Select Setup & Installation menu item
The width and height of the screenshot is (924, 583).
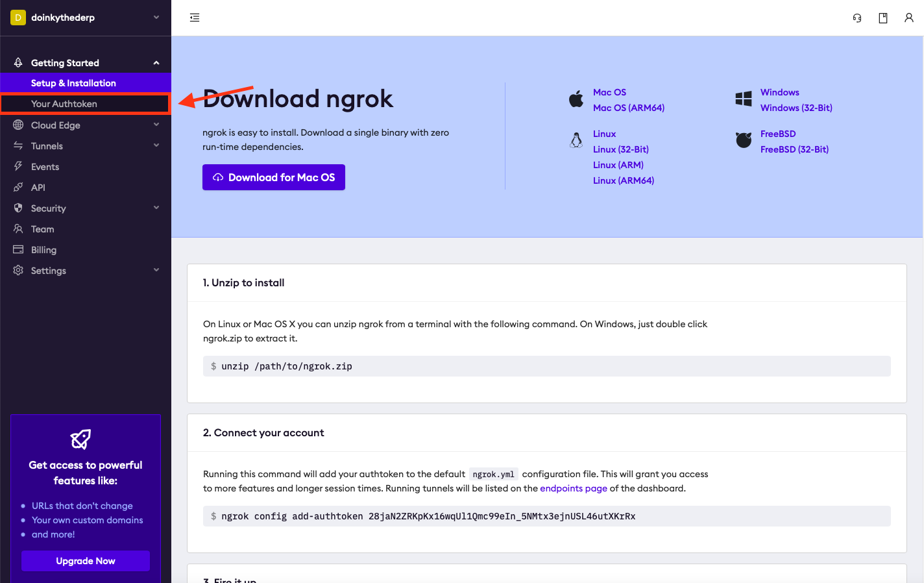86,83
